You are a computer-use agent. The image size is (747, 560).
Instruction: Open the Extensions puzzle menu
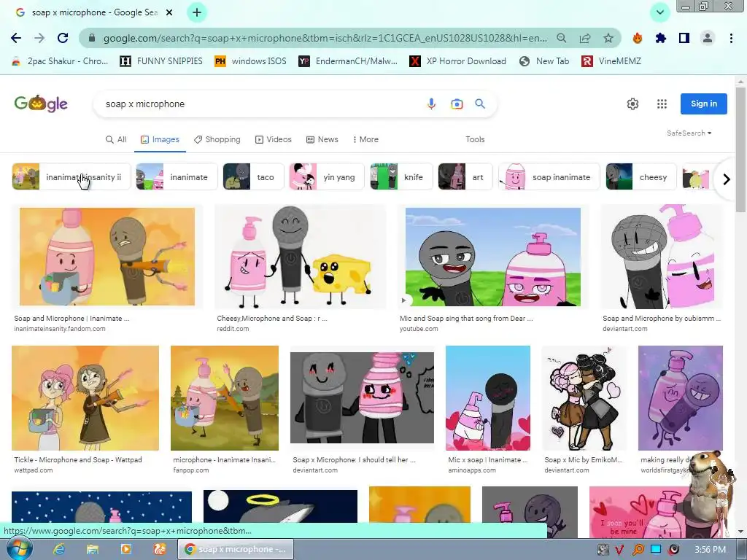click(x=661, y=38)
